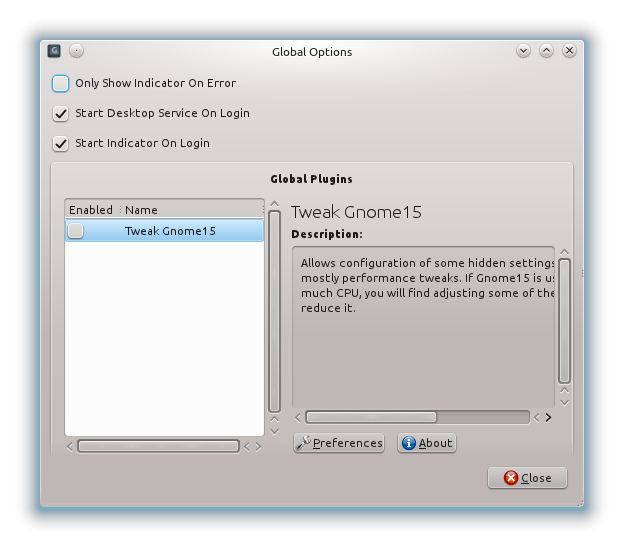
Task: Close window using title bar X icon
Action: [x=569, y=50]
